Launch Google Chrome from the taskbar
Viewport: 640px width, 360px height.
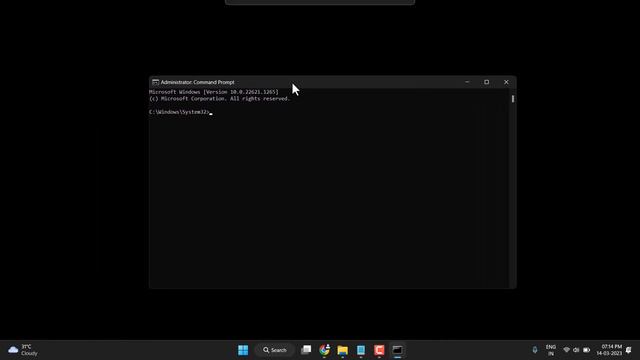click(x=324, y=350)
